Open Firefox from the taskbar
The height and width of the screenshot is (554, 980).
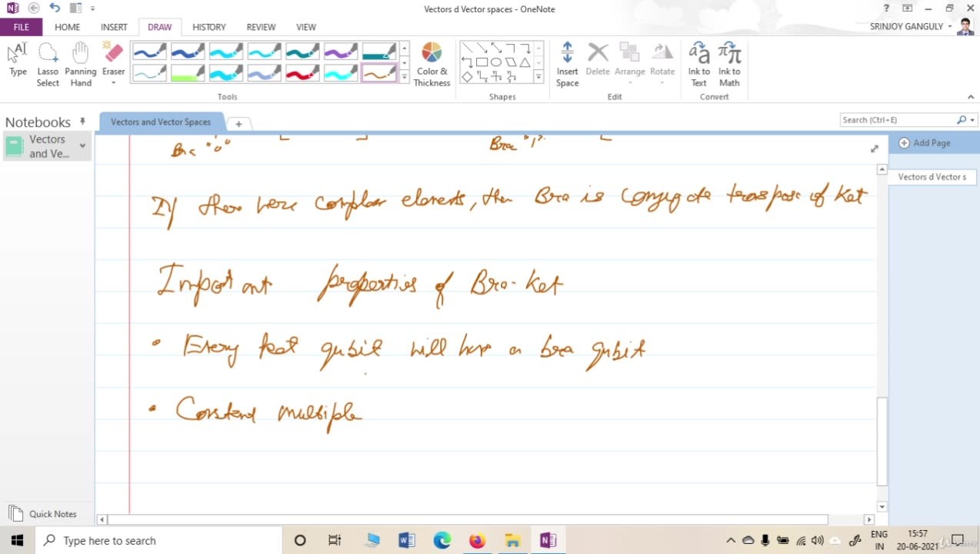[477, 540]
